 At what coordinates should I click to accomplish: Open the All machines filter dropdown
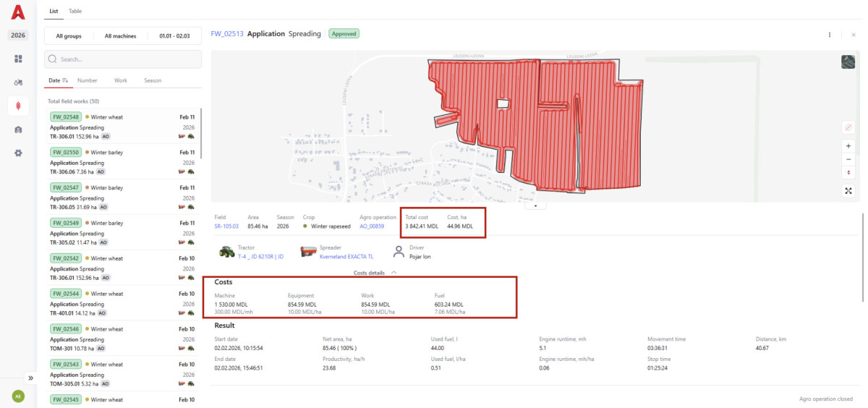[x=120, y=36]
